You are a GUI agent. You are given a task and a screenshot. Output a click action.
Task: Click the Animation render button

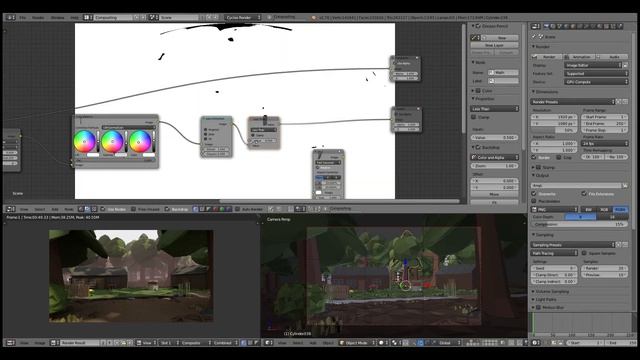(x=579, y=57)
